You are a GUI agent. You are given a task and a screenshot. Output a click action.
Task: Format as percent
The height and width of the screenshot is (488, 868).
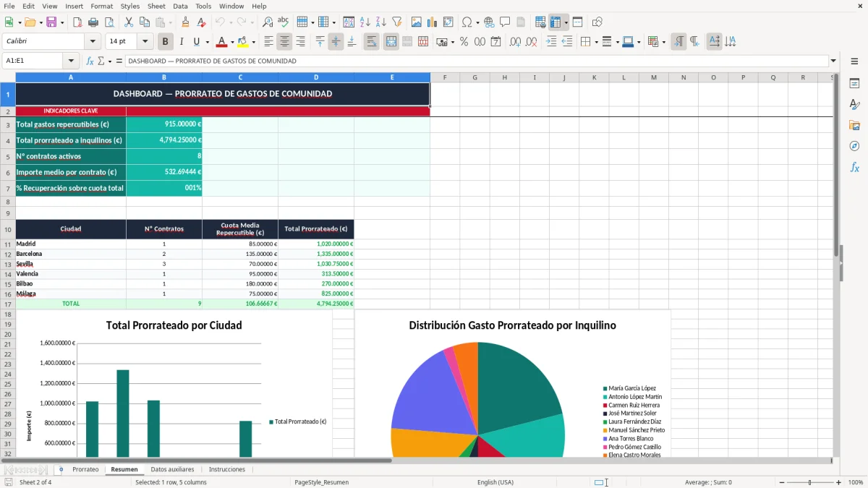click(x=464, y=42)
